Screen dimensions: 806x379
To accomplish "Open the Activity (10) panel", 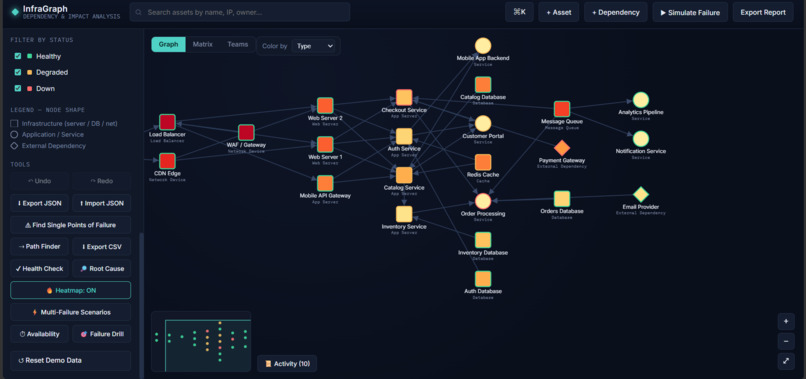I will coord(287,364).
